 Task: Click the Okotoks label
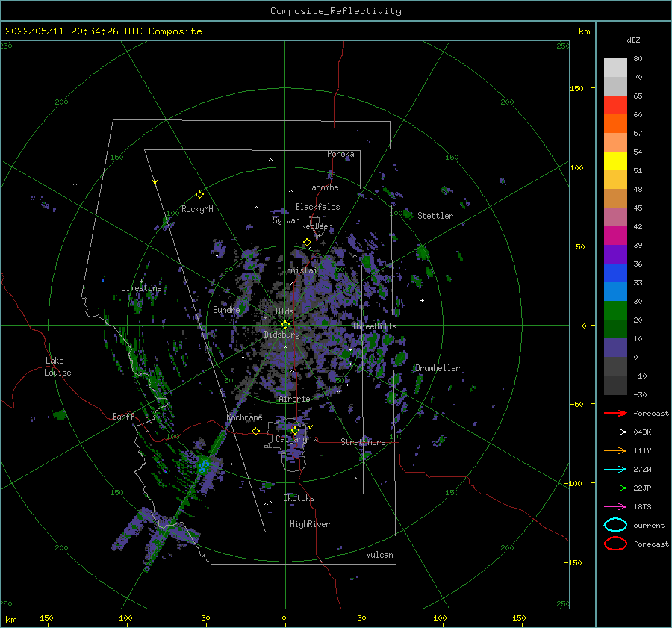(299, 498)
